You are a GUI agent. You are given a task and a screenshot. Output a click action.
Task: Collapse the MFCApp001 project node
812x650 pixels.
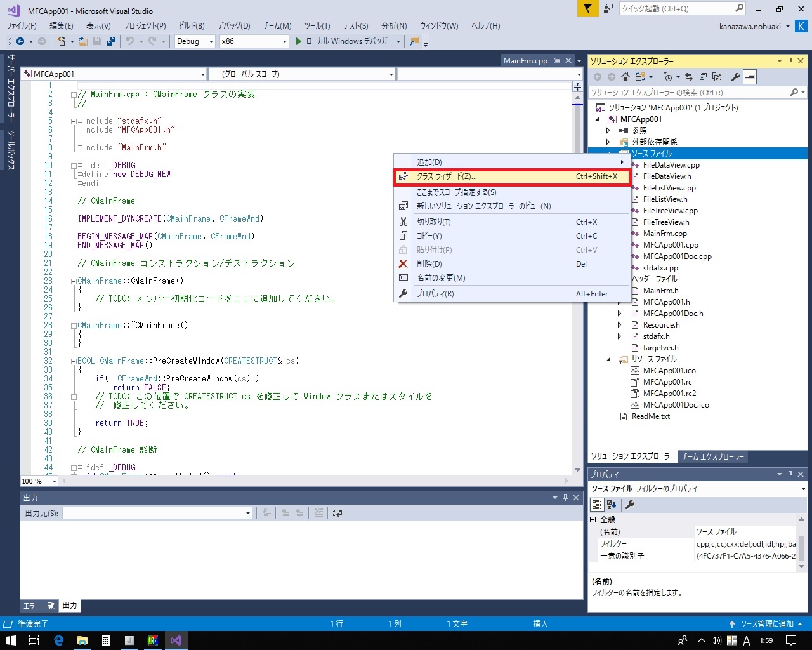(x=597, y=119)
